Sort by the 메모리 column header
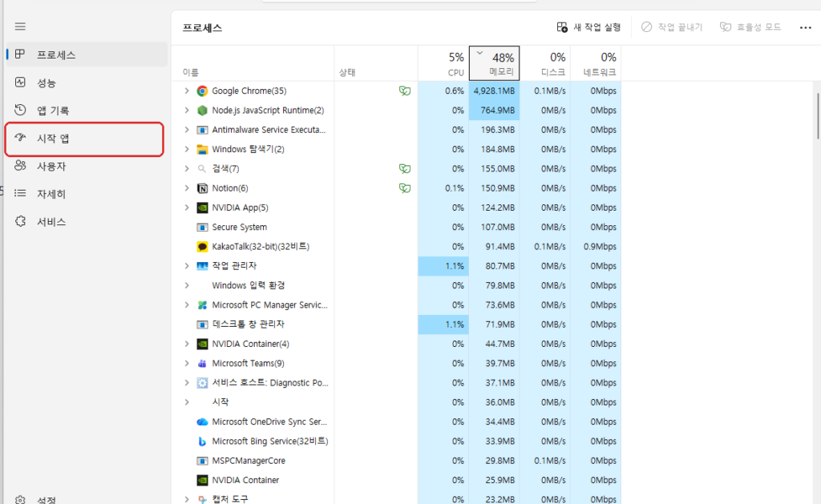 coord(494,63)
